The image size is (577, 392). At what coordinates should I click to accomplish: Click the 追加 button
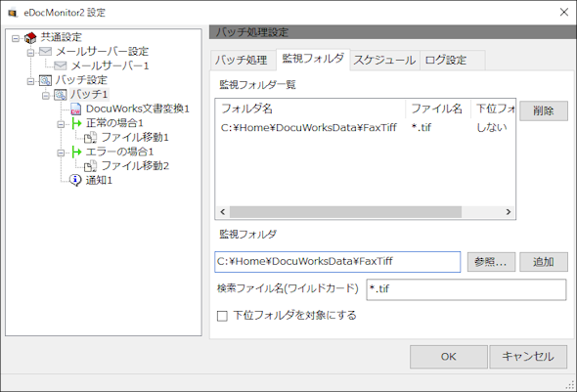[544, 262]
